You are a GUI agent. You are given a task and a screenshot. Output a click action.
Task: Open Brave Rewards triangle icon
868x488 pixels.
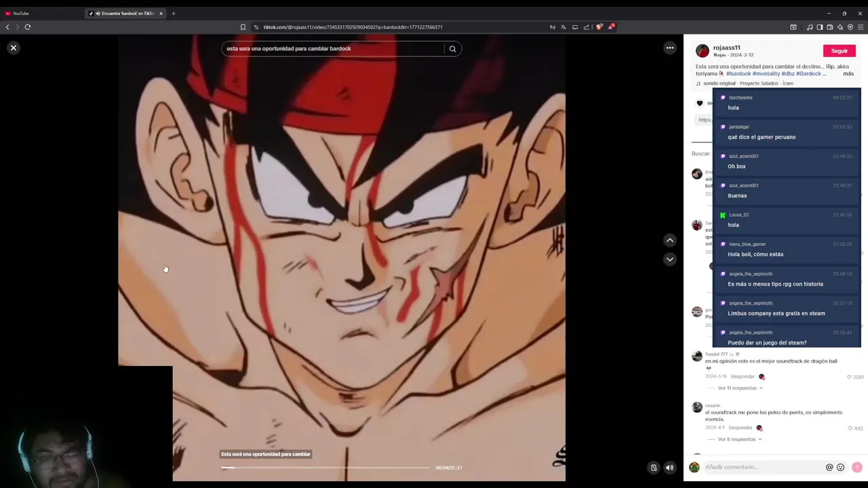[x=611, y=27]
